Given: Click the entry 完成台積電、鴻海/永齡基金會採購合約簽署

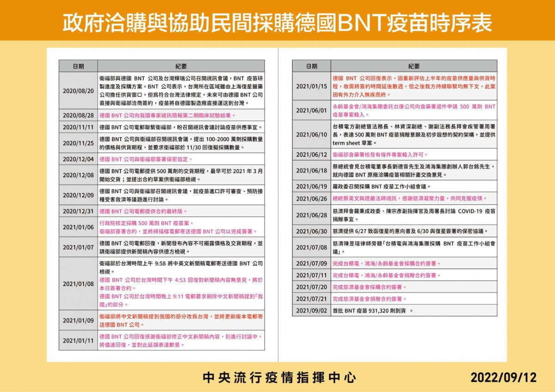Looking at the screenshot, I should [386, 263].
